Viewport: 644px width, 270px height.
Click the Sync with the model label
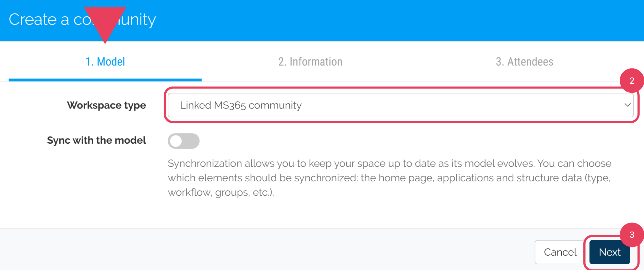96,140
